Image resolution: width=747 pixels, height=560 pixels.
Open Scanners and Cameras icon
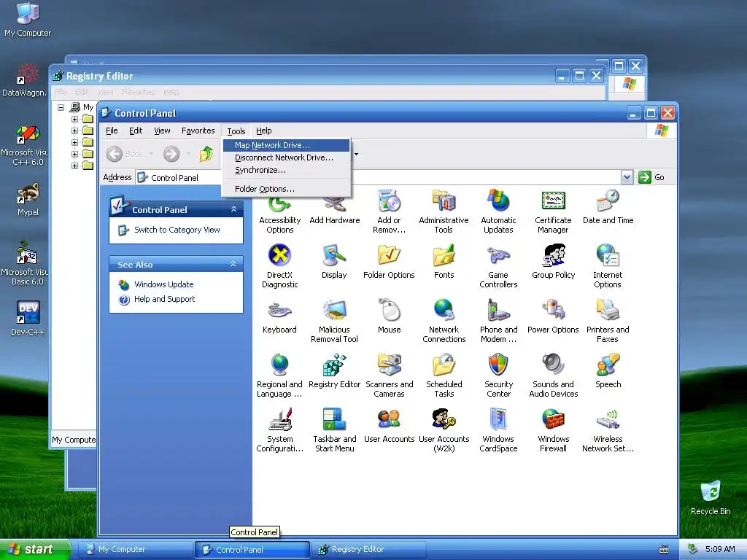[x=390, y=376]
